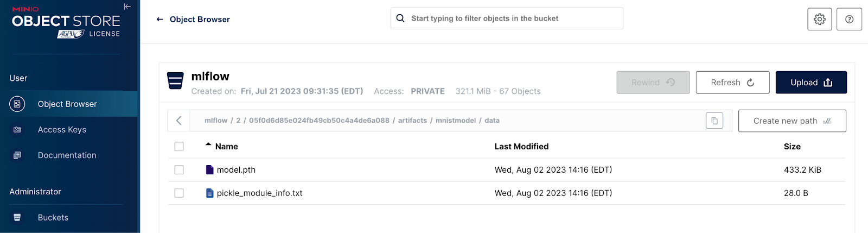Screen dimensions: 868x233
Task: Collapse the sidebar using the top arrow icon
Action: [x=127, y=7]
